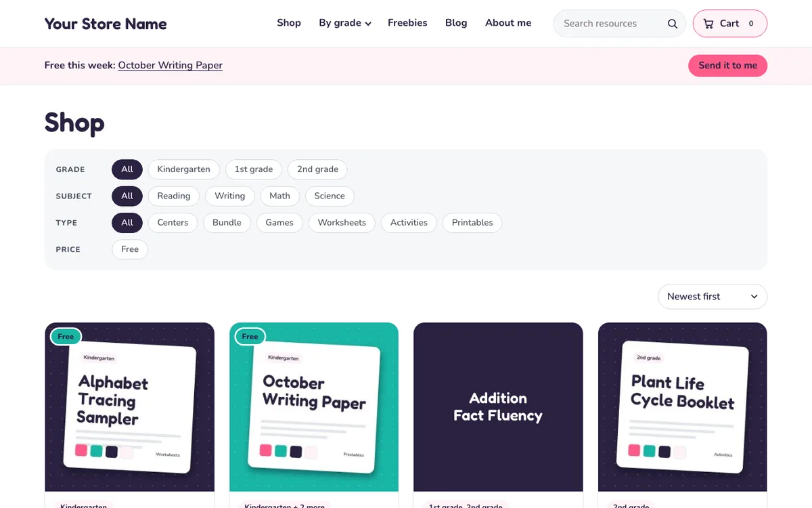Click the cart count 0 badge
Image resolution: width=812 pixels, height=508 pixels.
coord(751,24)
